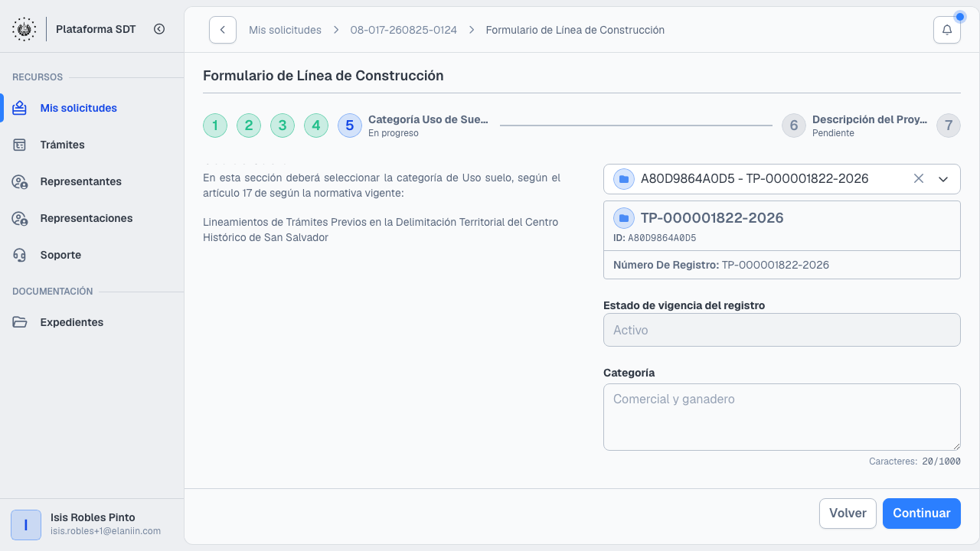Click the Expedientes folder icon
The image size is (980, 551).
(x=20, y=322)
